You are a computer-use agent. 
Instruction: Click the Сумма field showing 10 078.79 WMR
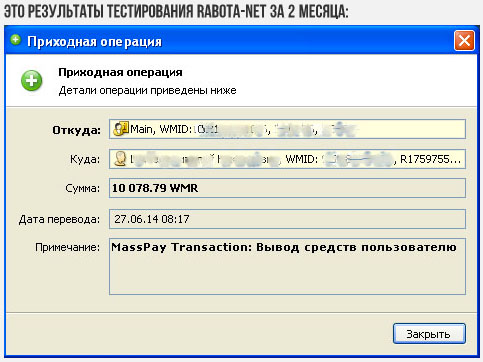(x=287, y=188)
